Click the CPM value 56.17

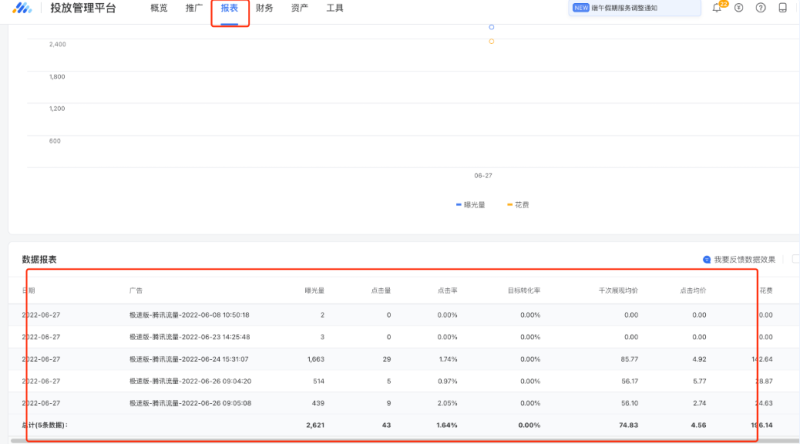point(629,381)
